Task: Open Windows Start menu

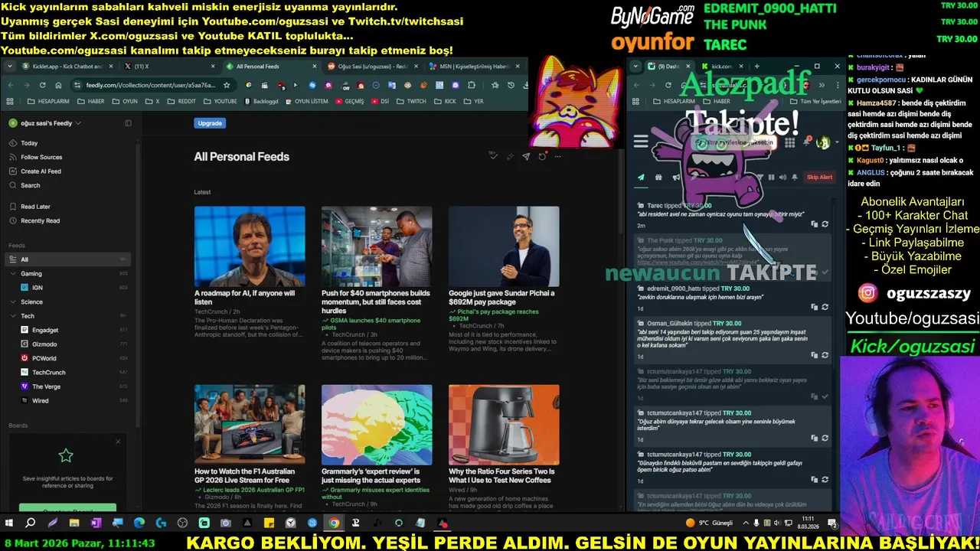Action: click(x=9, y=523)
